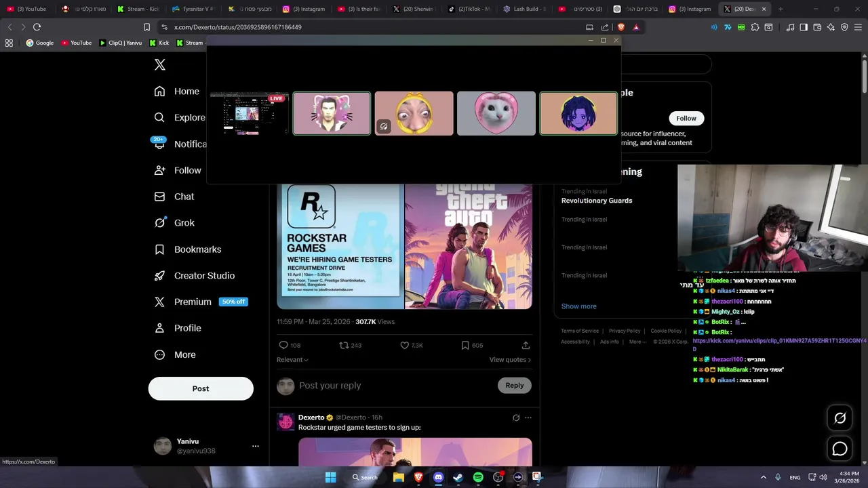868x488 pixels.
Task: Open the Premium 50% off link
Action: pos(201,302)
